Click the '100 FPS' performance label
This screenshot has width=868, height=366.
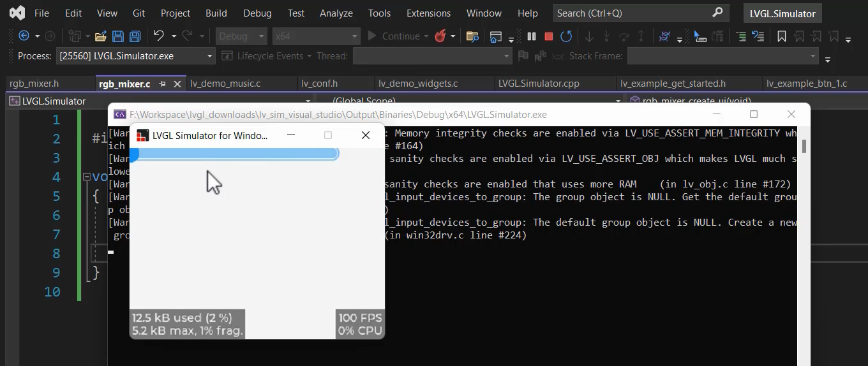click(360, 318)
